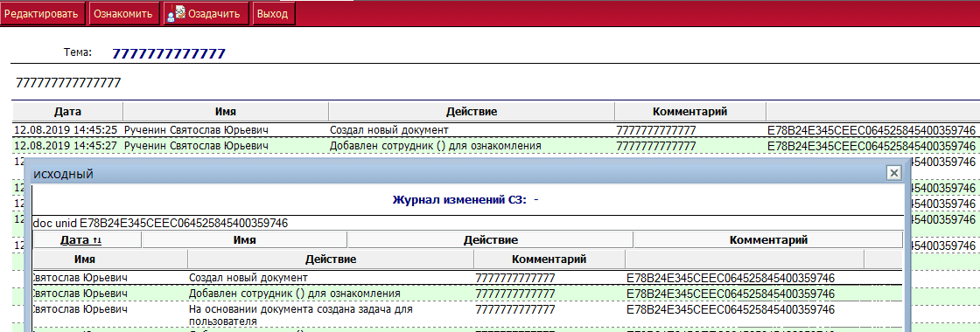The image size is (980, 332).
Task: Click Имя column header in background table
Action: [x=226, y=112]
